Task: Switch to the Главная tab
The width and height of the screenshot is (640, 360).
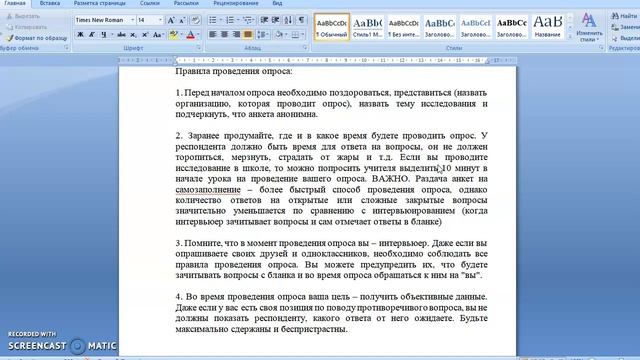Action: [x=15, y=3]
